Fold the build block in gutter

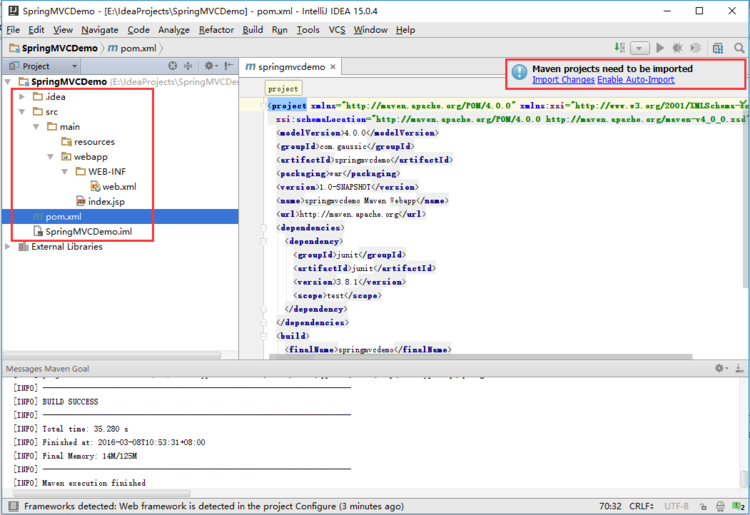pyautogui.click(x=264, y=336)
